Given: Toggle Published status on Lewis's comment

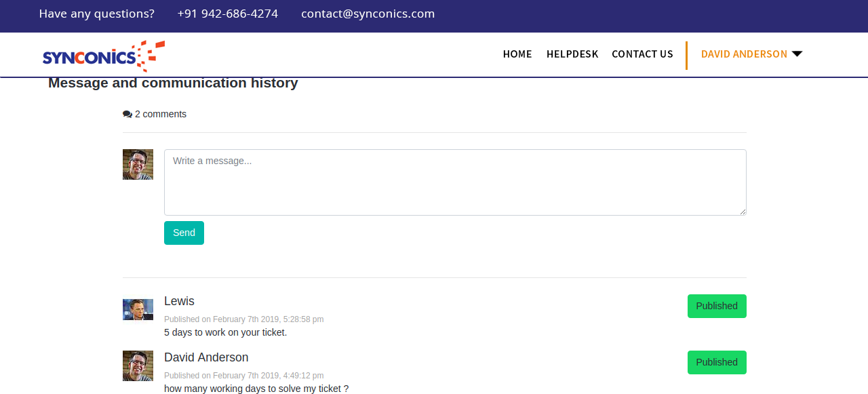Looking at the screenshot, I should click(x=717, y=306).
